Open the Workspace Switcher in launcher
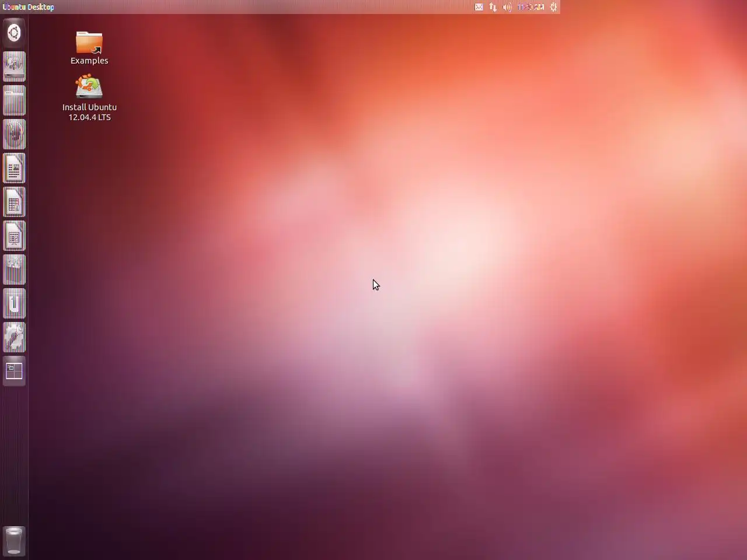This screenshot has width=747, height=560. [x=14, y=371]
